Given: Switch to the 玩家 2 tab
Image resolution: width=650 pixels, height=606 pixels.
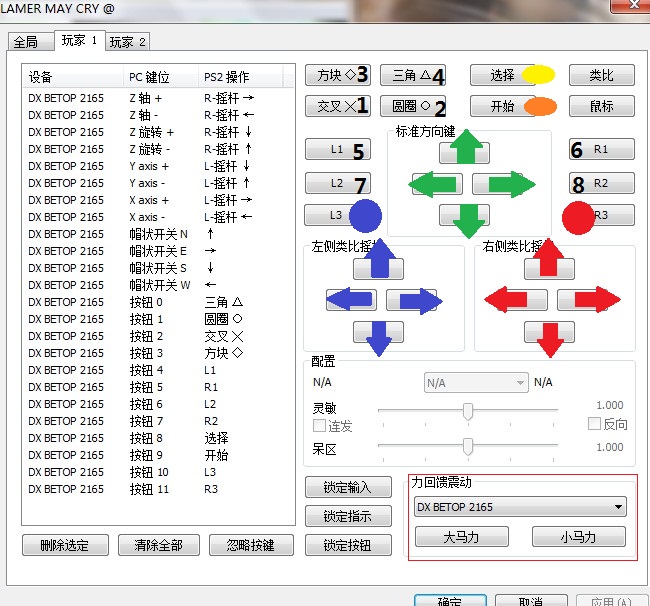Looking at the screenshot, I should pyautogui.click(x=128, y=42).
